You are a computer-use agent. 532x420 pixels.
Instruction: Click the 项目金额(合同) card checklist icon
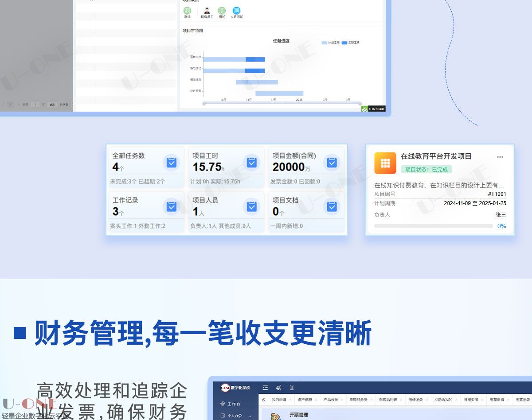[x=332, y=163]
